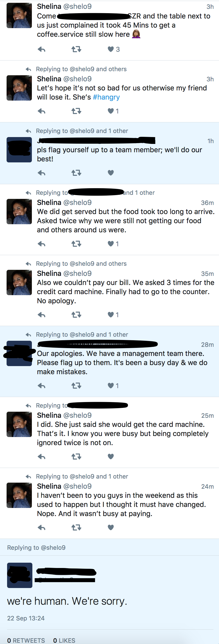
Task: Reply to the 'ignored twice' tweet
Action: (41, 457)
